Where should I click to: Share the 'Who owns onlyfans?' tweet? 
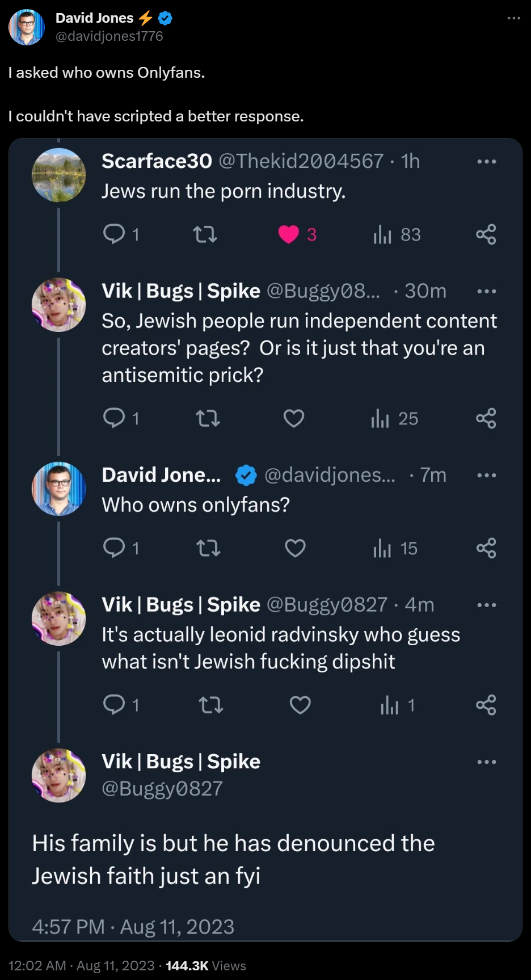486,548
